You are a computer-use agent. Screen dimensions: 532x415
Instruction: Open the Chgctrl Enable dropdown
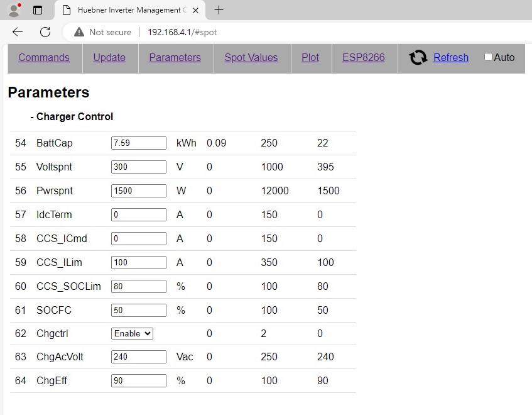click(x=133, y=333)
